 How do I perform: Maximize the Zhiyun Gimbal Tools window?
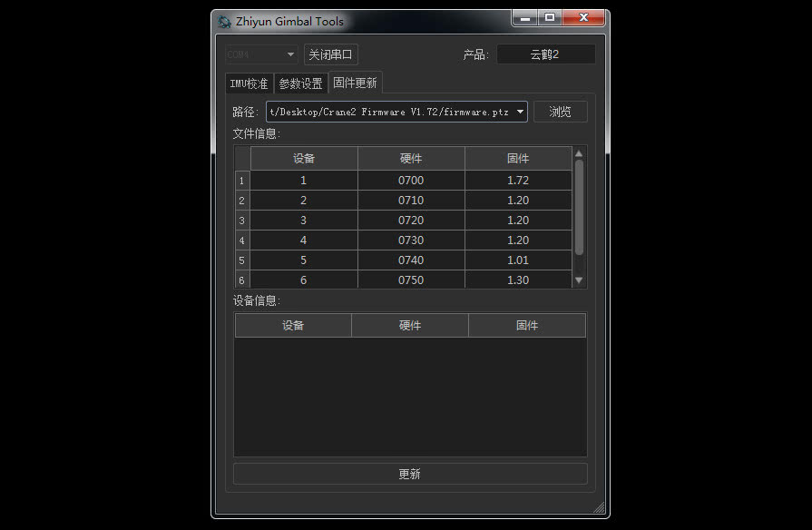pos(550,17)
